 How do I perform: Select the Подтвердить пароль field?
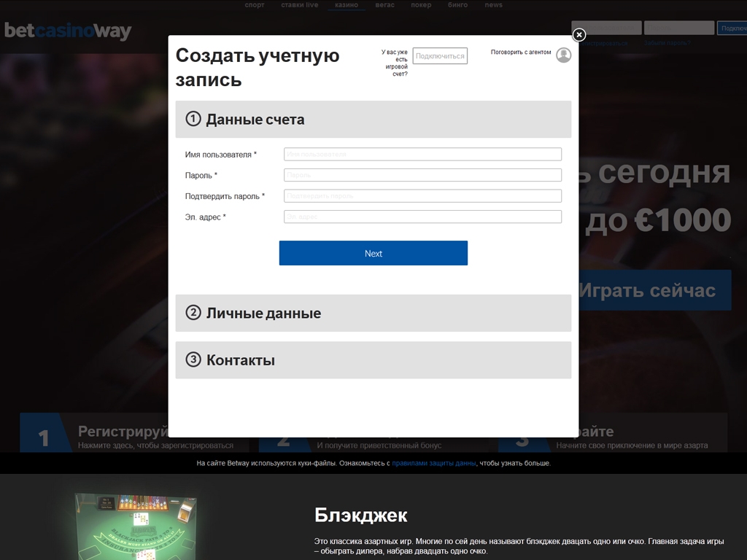[422, 196]
